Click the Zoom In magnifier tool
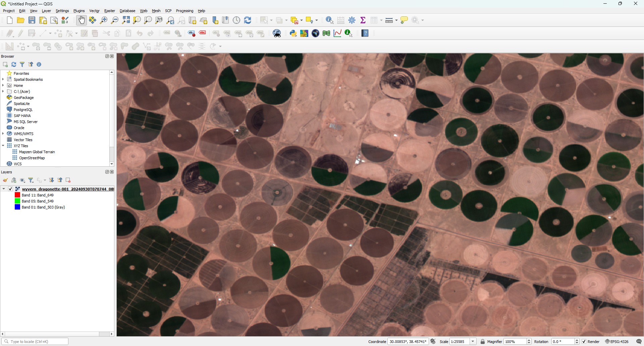Viewport: 644px width, 346px height. 104,20
